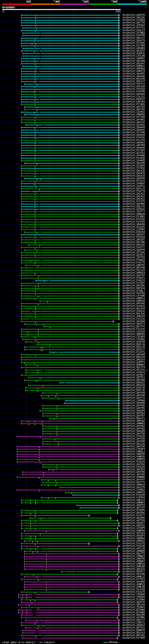Select the UniRef100_C6TLM4 label

pyautogui.click(x=133, y=56)
